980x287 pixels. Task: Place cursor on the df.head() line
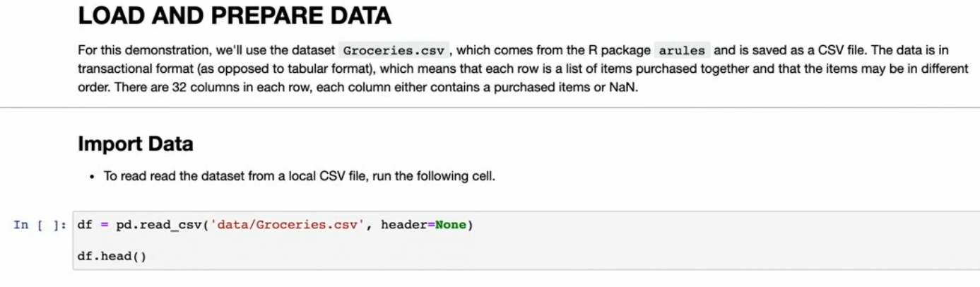[112, 256]
